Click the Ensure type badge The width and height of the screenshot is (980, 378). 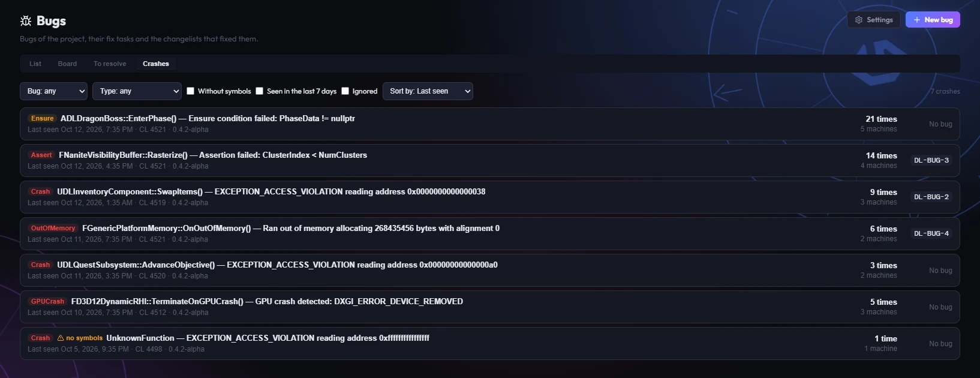pyautogui.click(x=43, y=118)
